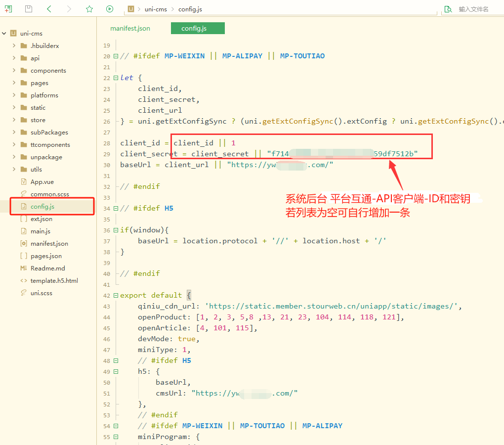Open App.vue in the project tree
Screen dimensions: 504x445
click(42, 182)
